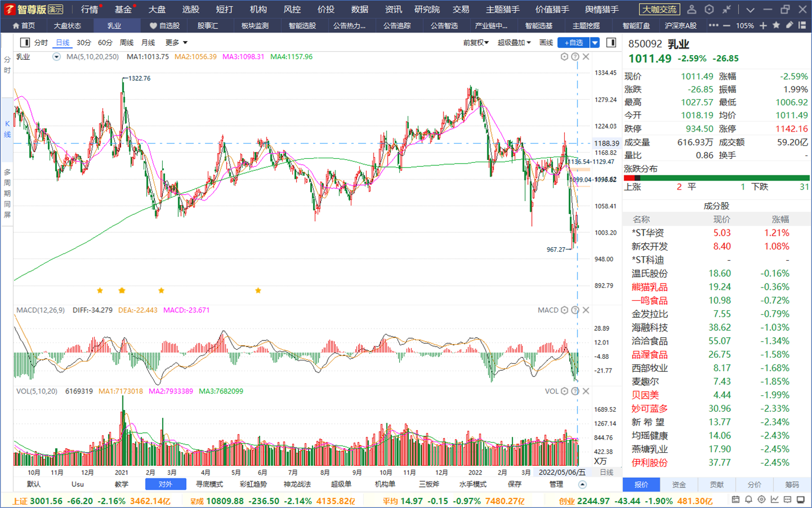Click the star favorites icon in tab bar
The width and height of the screenshot is (812, 508).
[x=776, y=25]
